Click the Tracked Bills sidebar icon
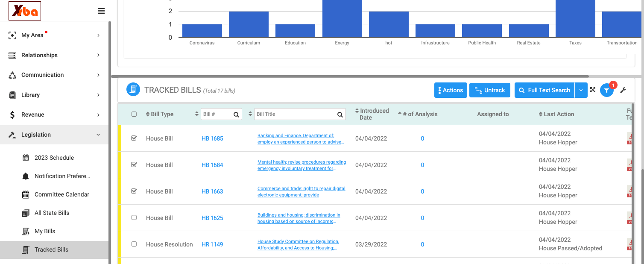Screen dimensions: 644x264 tap(26, 249)
